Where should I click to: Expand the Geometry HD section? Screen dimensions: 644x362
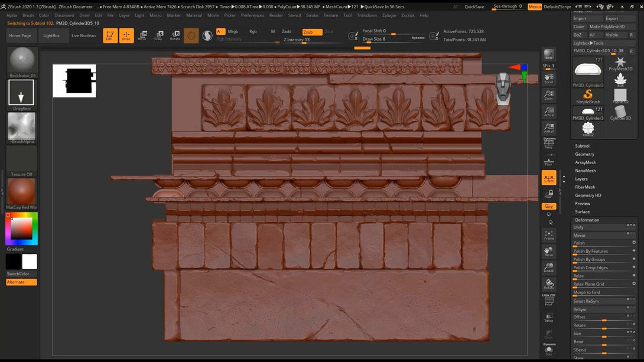click(x=588, y=195)
